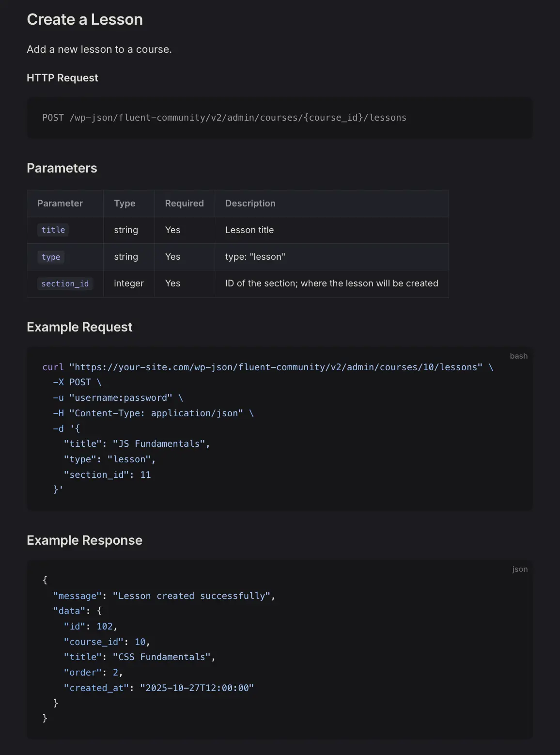Click "string" in the title row
This screenshot has width=560, height=755.
pyautogui.click(x=126, y=230)
